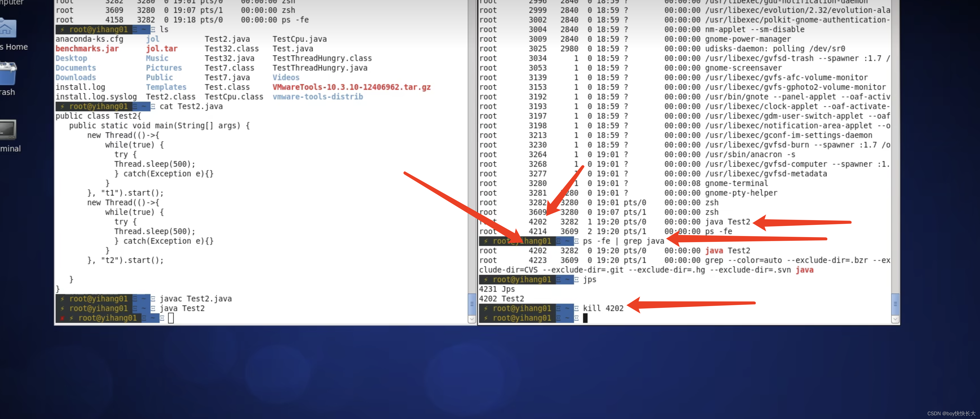Click '4231 Jps' output line
Viewport: 980px width, 419px height.
coord(497,289)
